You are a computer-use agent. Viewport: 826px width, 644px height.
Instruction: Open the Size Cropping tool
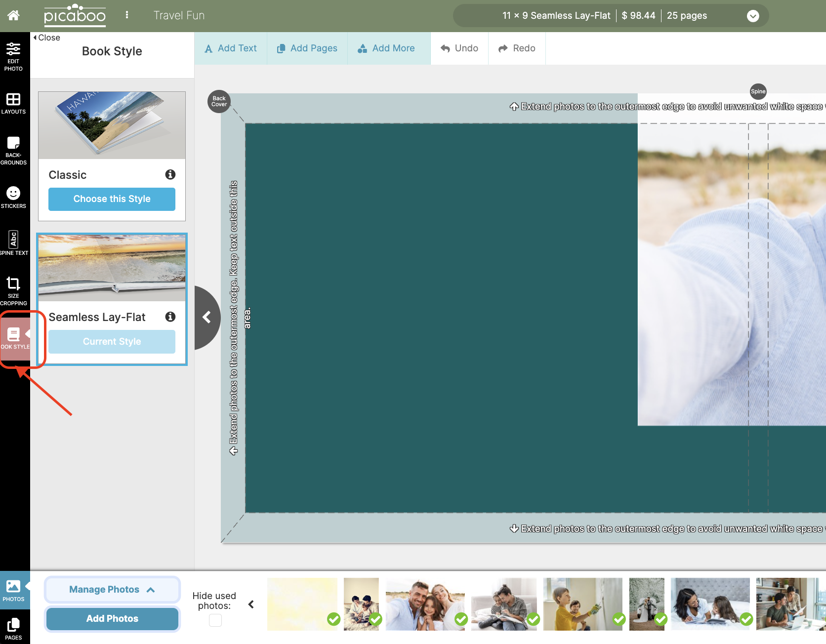(x=13, y=291)
